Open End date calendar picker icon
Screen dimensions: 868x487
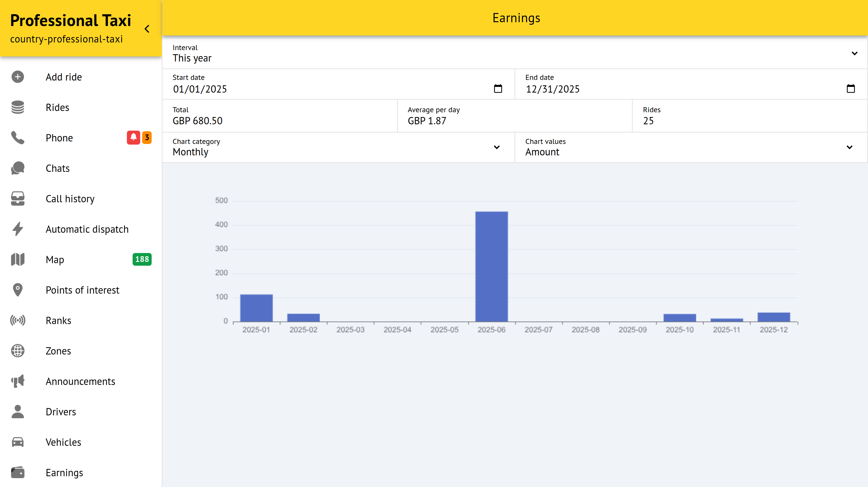click(851, 88)
